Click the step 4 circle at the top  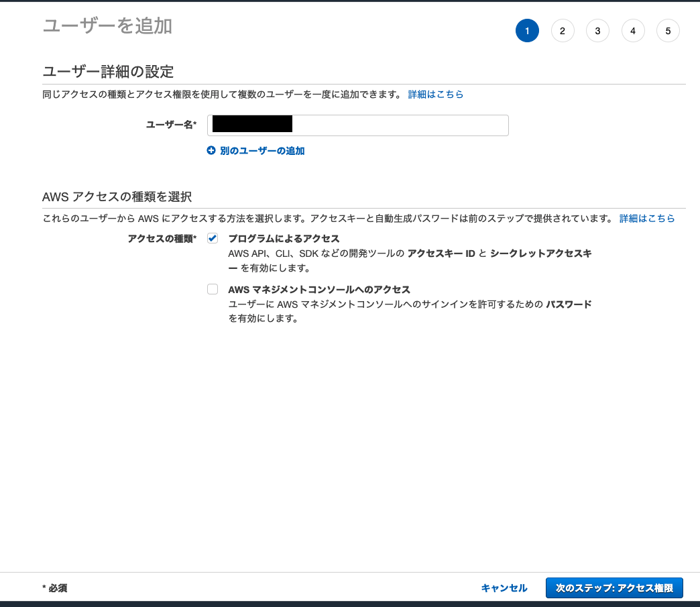[x=633, y=30]
